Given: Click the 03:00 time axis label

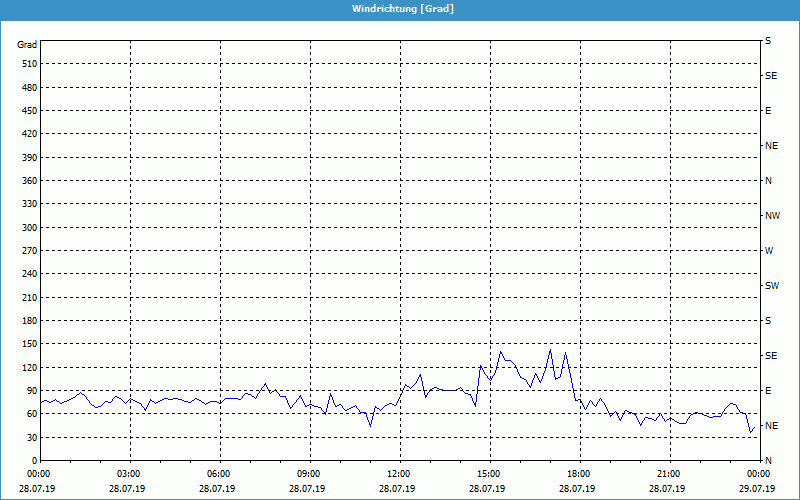Looking at the screenshot, I should pos(129,474).
